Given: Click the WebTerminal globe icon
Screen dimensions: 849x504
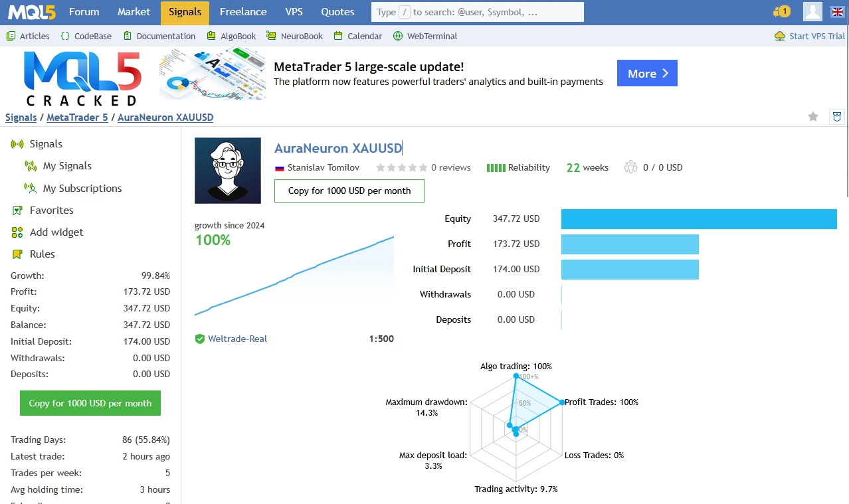Looking at the screenshot, I should (398, 36).
